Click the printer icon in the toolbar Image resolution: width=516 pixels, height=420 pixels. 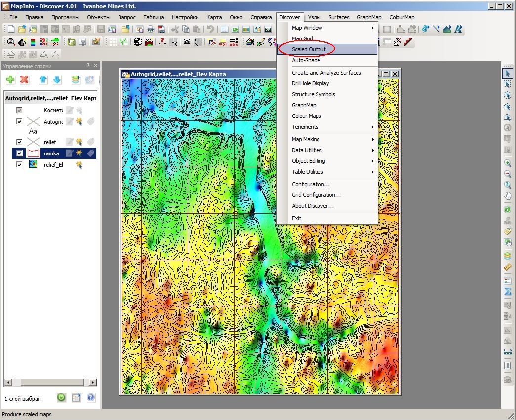[x=151, y=29]
